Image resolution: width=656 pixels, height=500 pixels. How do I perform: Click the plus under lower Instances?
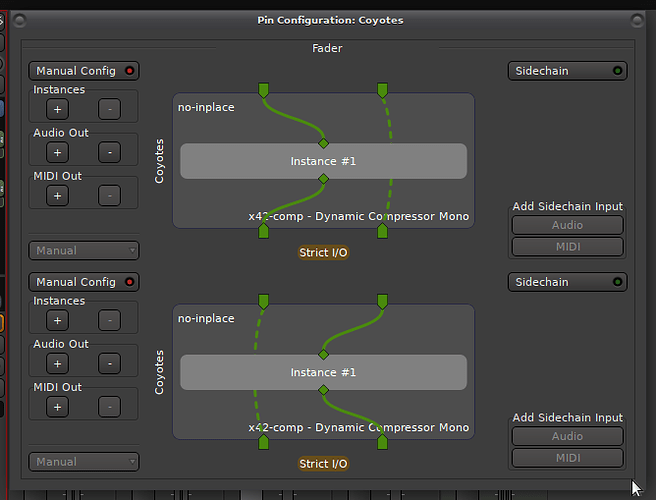(58, 320)
